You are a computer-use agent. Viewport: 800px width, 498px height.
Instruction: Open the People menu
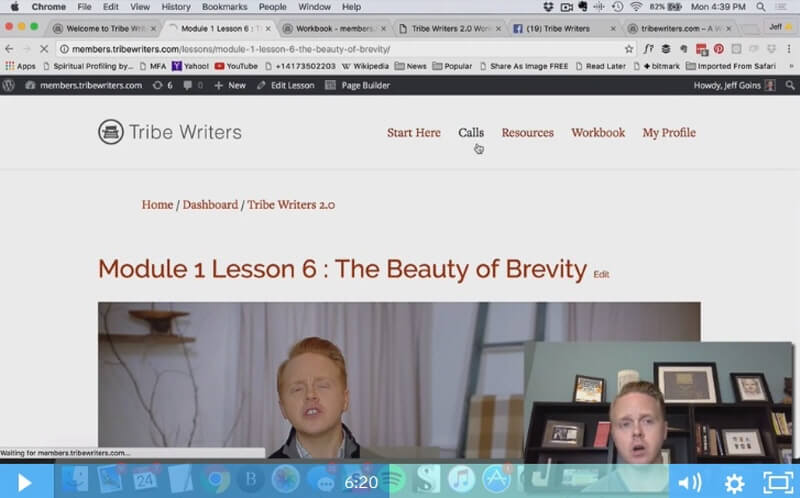pos(272,7)
